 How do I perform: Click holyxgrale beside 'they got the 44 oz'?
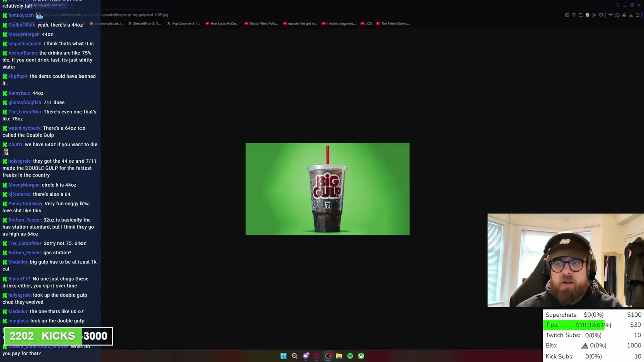click(x=20, y=161)
